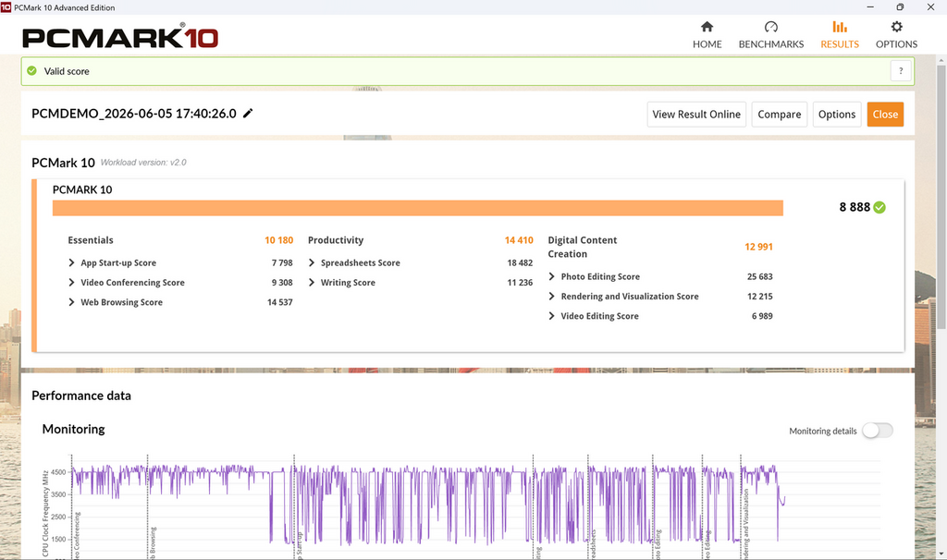Click the question mark help icon
This screenshot has height=560, width=947.
901,70
